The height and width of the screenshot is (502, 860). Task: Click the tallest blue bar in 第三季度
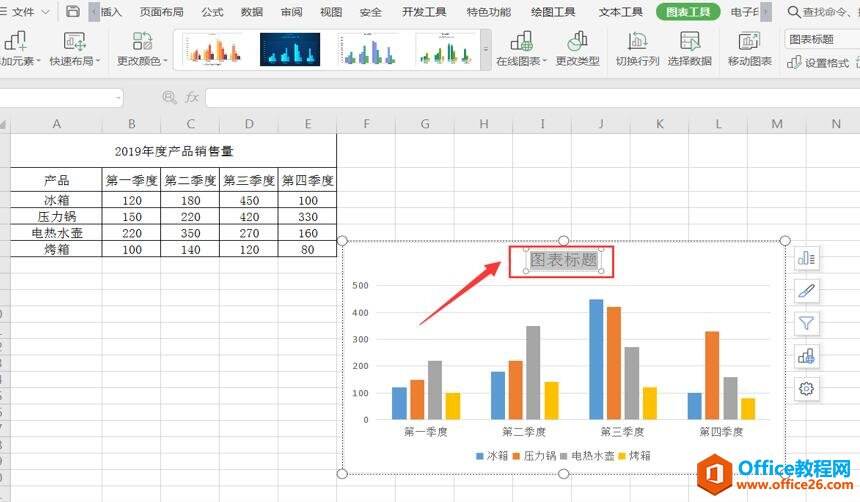pyautogui.click(x=596, y=359)
